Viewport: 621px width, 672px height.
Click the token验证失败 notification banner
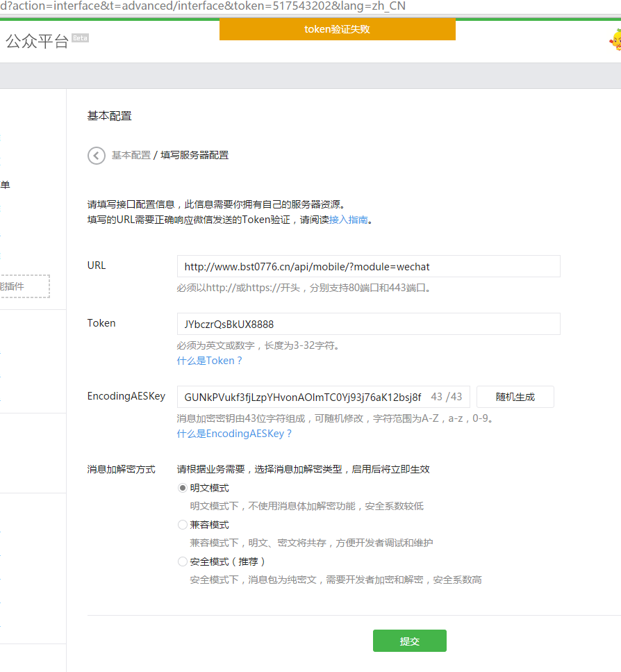point(338,29)
